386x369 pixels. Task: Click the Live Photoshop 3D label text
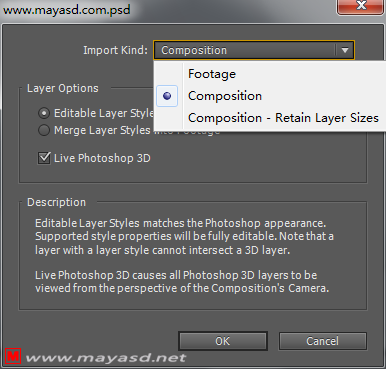102,158
